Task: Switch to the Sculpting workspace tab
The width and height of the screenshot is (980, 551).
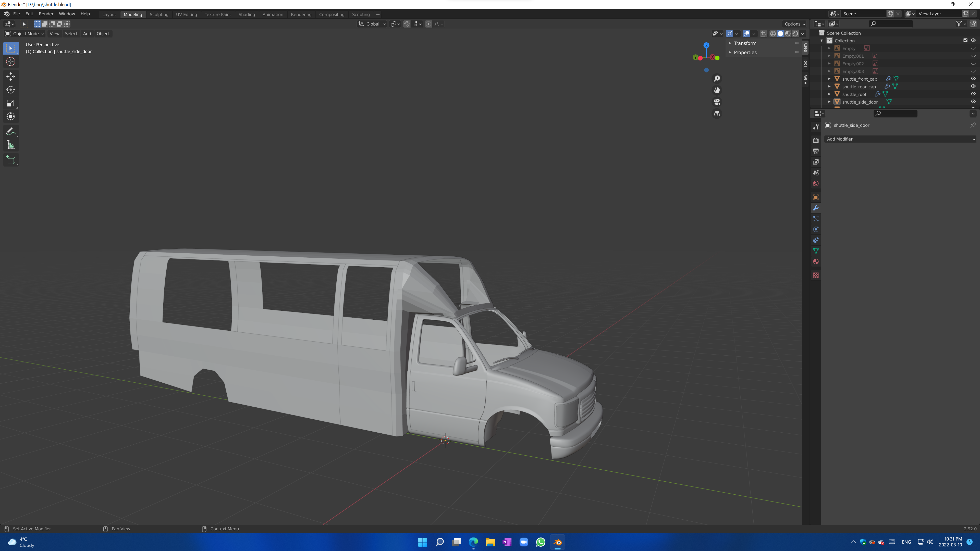Action: (159, 15)
